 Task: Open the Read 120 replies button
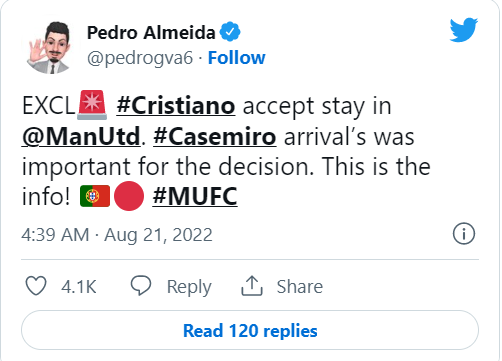(x=250, y=330)
